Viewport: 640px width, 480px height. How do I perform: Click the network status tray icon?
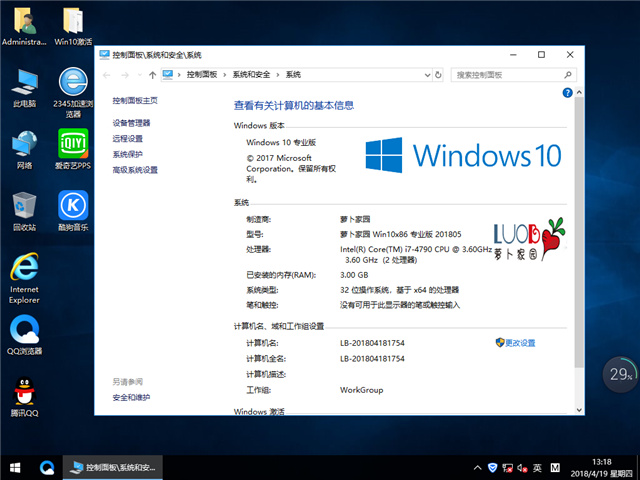pyautogui.click(x=507, y=468)
